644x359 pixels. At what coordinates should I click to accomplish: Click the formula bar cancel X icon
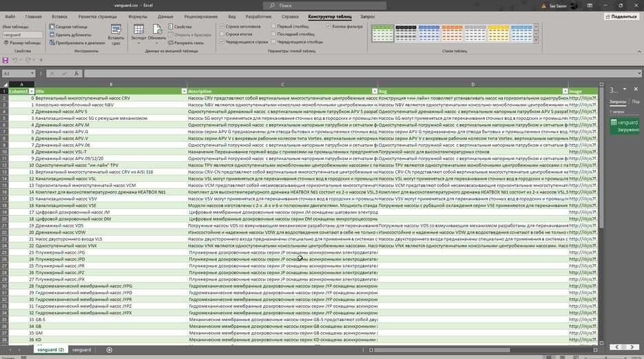pos(52,74)
